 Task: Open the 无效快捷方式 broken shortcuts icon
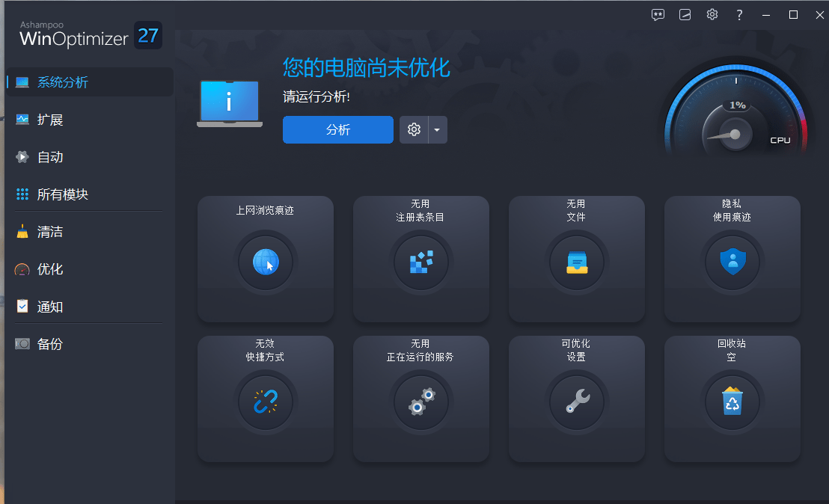pyautogui.click(x=266, y=402)
